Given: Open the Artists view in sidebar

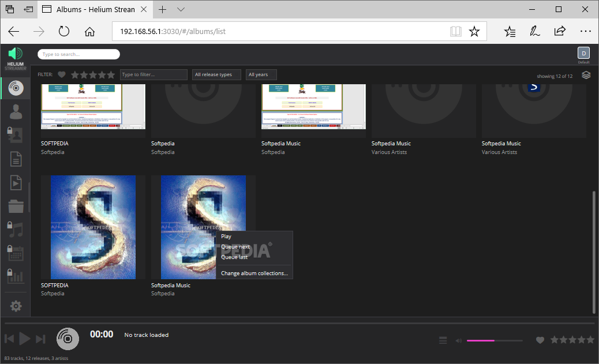Looking at the screenshot, I should (16, 111).
